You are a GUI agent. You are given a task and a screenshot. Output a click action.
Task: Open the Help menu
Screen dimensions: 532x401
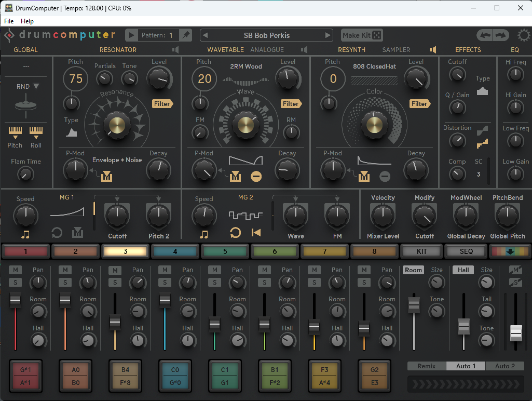[27, 21]
